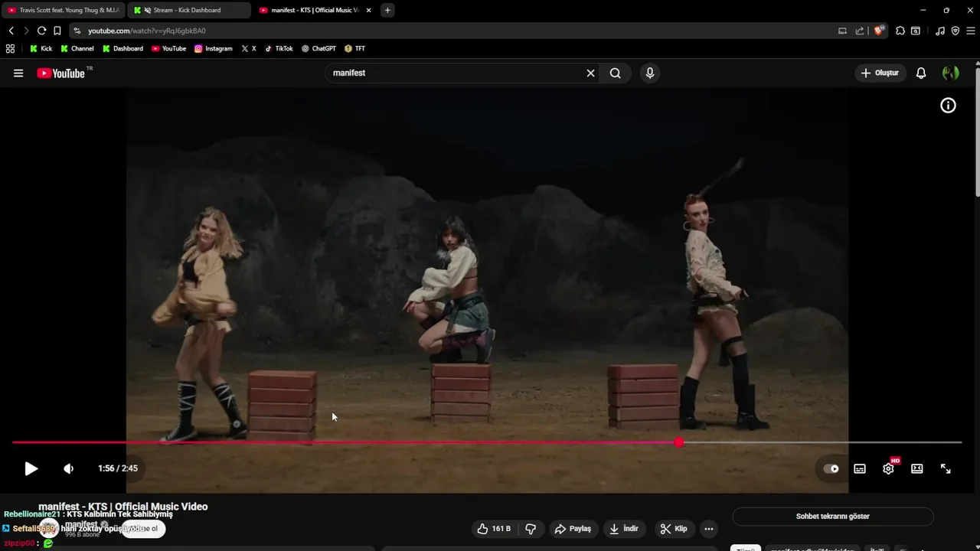980x551 pixels.
Task: Open the browser main hamburger menu
Action: click(x=971, y=31)
